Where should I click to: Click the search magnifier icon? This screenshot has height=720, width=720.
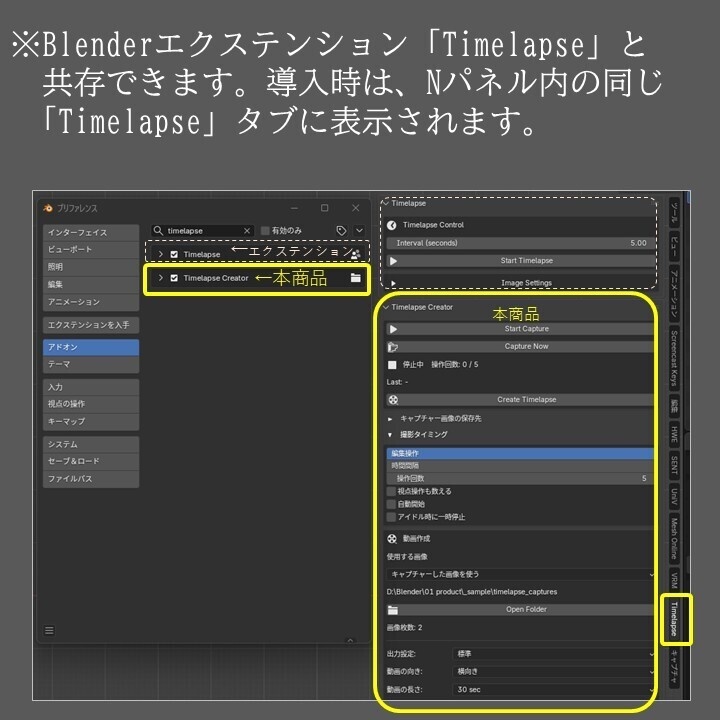tap(158, 231)
